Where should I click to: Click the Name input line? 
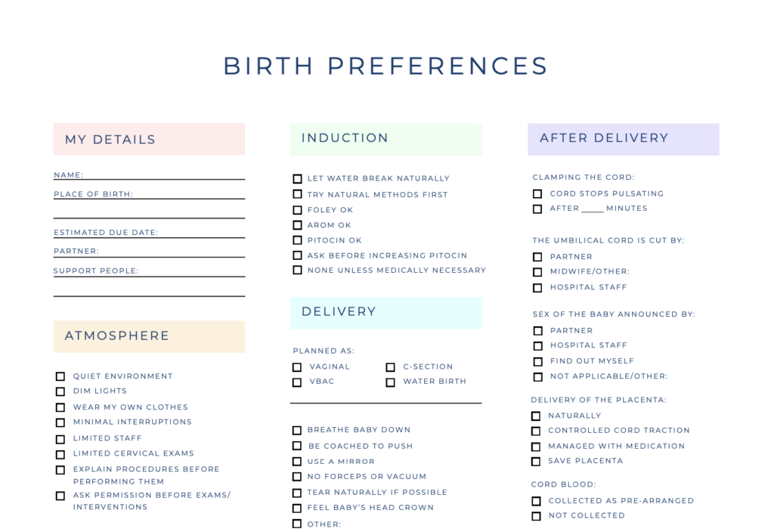pyautogui.click(x=149, y=175)
